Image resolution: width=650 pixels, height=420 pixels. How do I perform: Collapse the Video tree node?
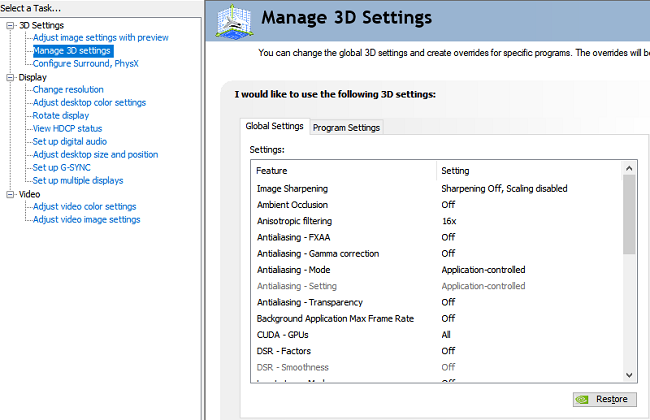tap(10, 194)
